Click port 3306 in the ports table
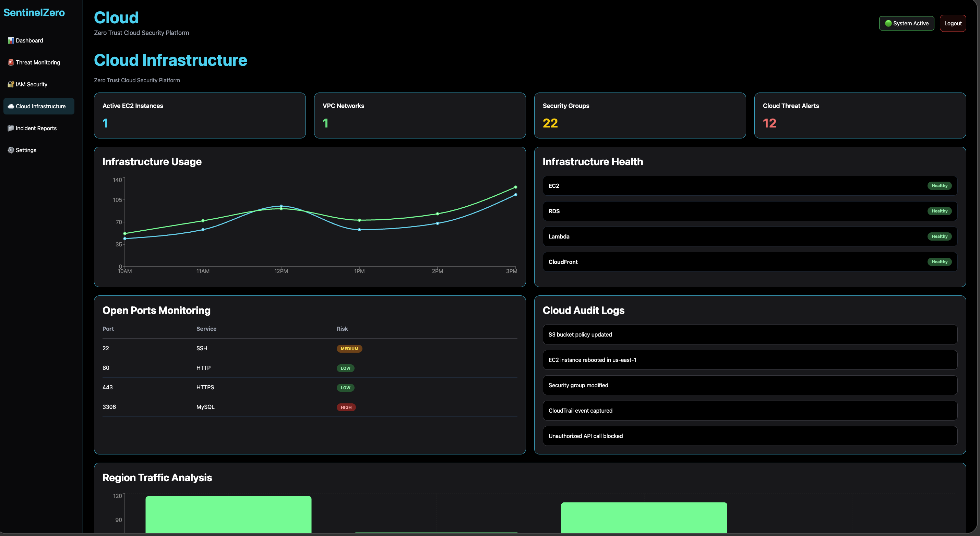 click(109, 407)
